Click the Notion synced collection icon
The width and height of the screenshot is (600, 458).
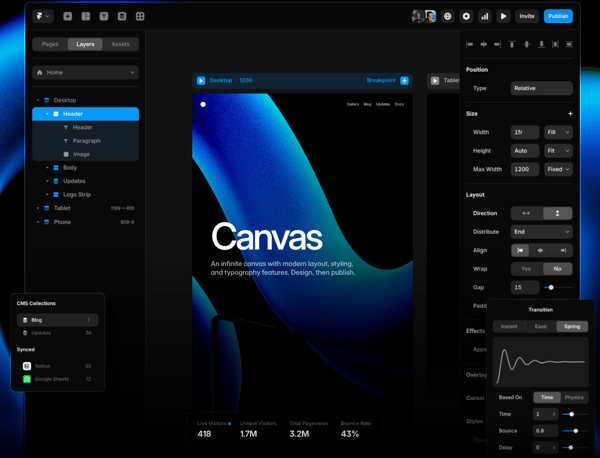click(27, 366)
